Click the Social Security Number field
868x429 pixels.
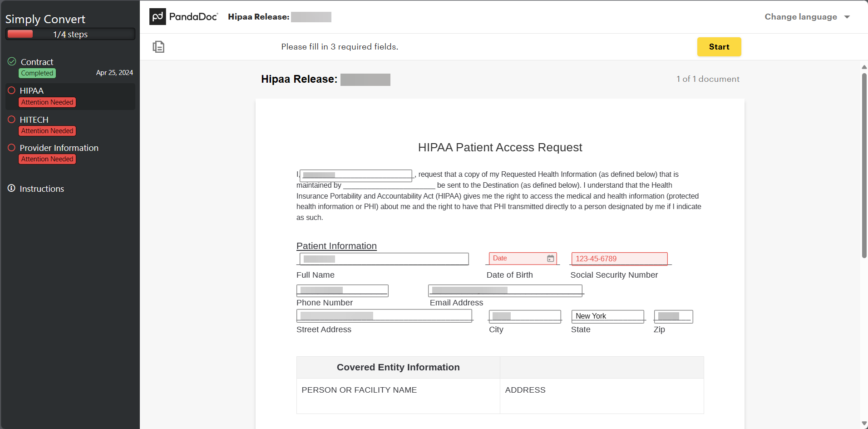pos(619,259)
